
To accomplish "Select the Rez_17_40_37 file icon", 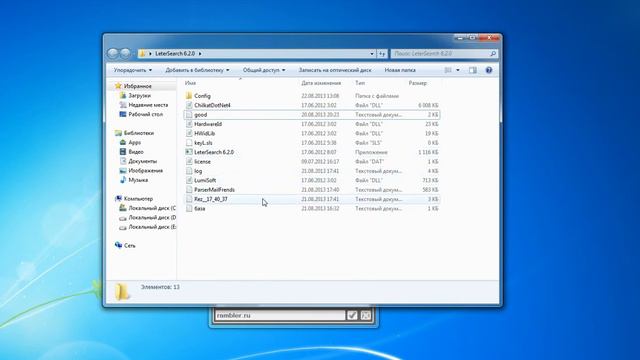I will (189, 199).
